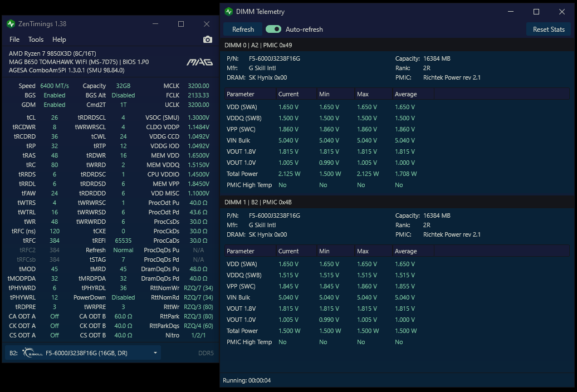Click the MAG logo in ZenTimings
Viewport: 577px width, 392px height.
tap(199, 62)
